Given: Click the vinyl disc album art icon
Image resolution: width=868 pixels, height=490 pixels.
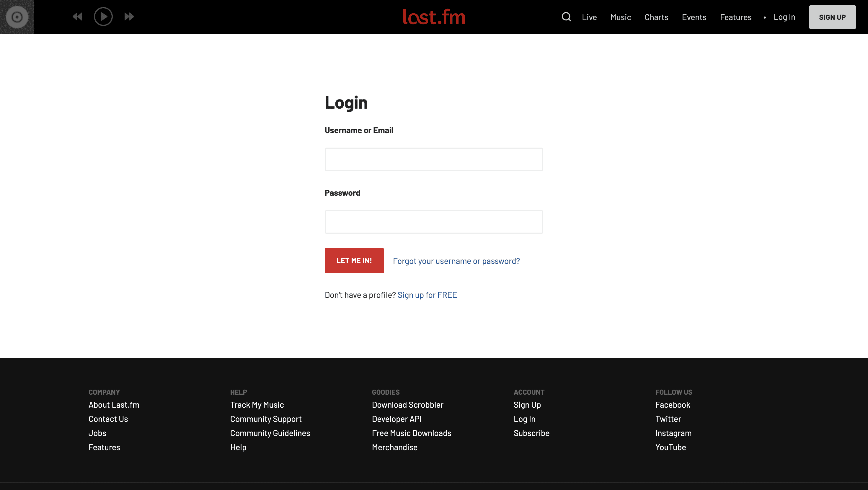Looking at the screenshot, I should [x=17, y=17].
